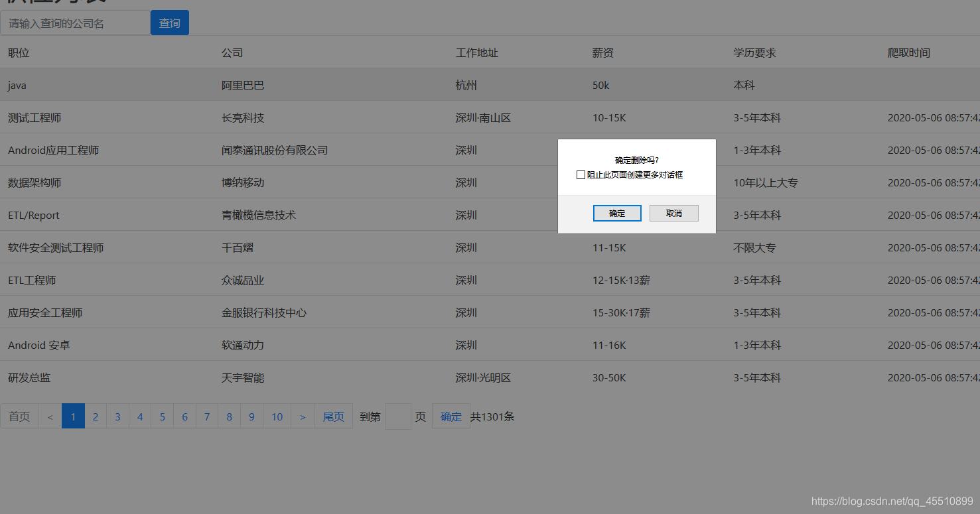Click the pagination 确定 button
Viewport: 980px width, 514px height.
(451, 417)
